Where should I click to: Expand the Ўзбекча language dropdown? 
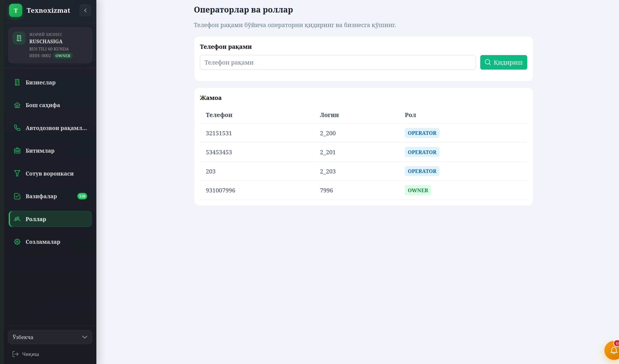[x=50, y=337]
